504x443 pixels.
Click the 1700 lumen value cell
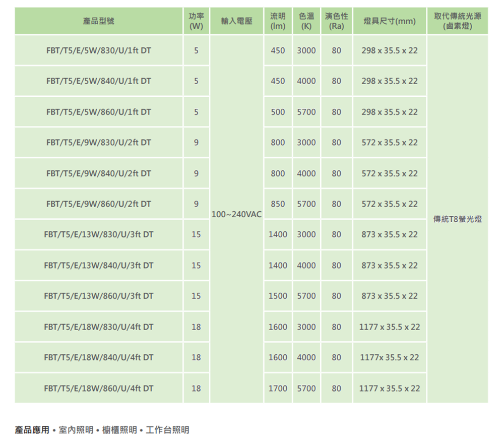click(x=278, y=389)
